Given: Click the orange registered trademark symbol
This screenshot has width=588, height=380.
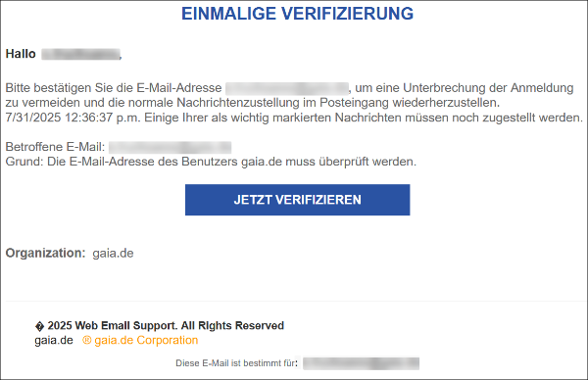Looking at the screenshot, I should pos(86,340).
